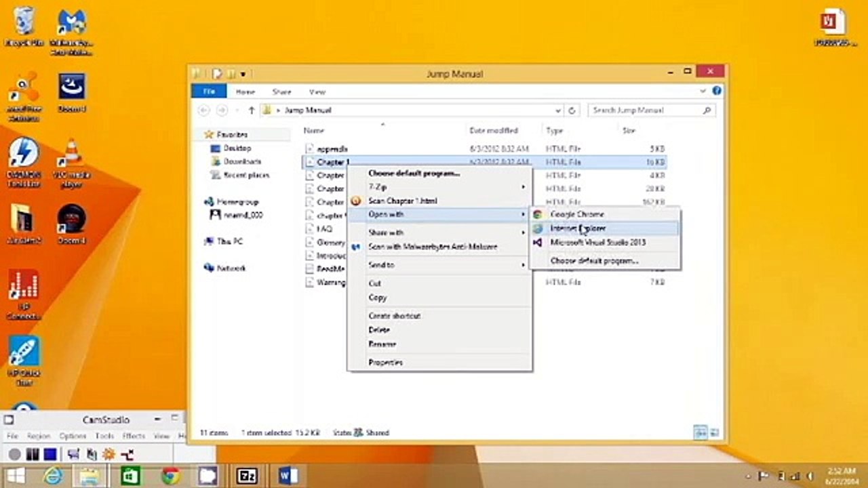Screen dimensions: 868x488
Task: Click the Up arrow navigation button
Action: (252, 110)
